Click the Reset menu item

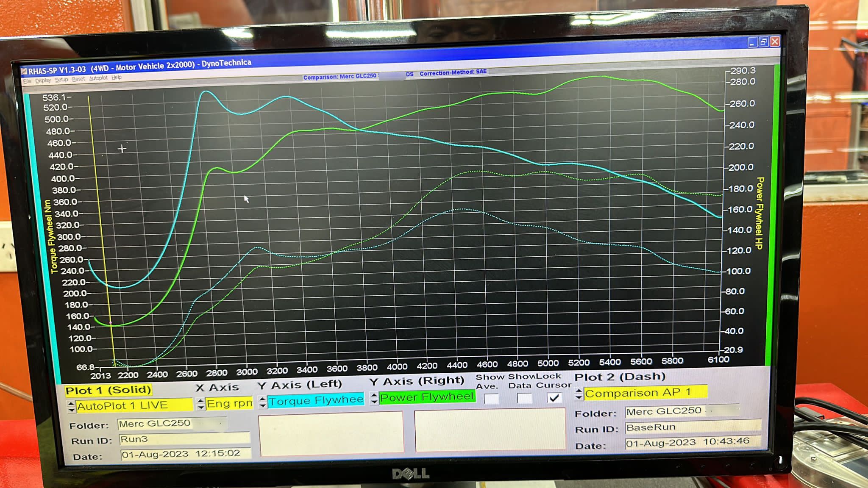[78, 79]
